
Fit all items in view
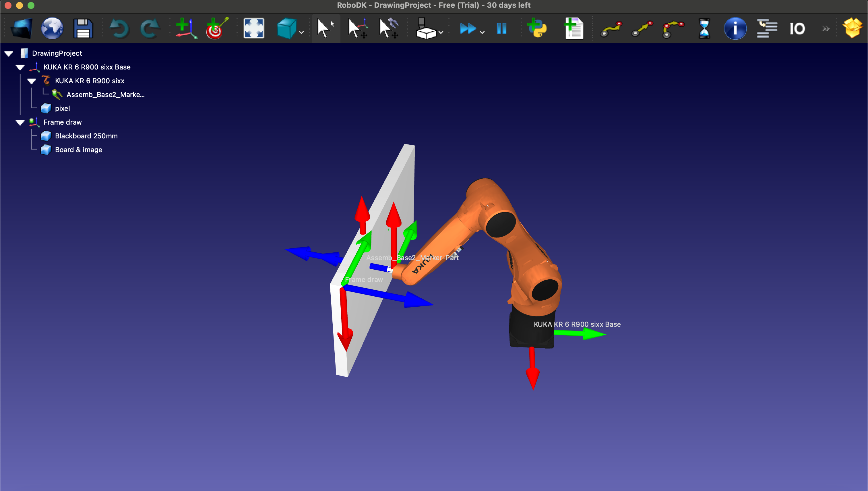253,28
